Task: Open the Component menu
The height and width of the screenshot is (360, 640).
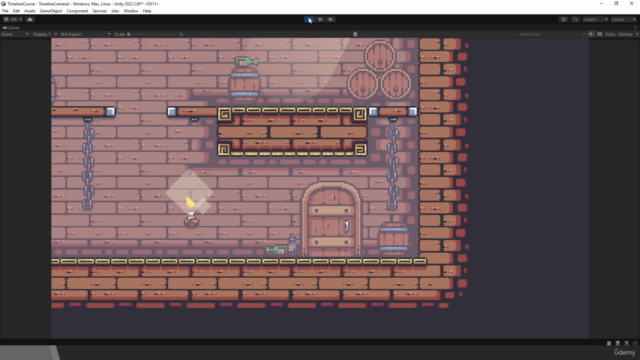Action: [77, 11]
